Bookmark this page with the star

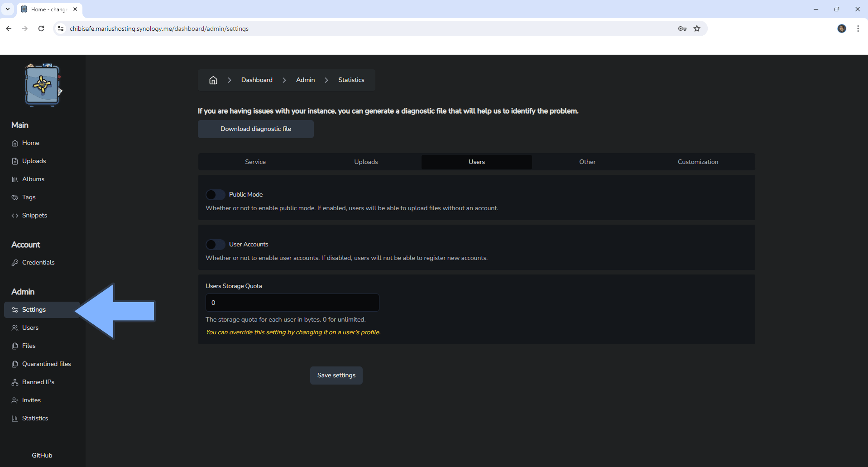tap(697, 28)
